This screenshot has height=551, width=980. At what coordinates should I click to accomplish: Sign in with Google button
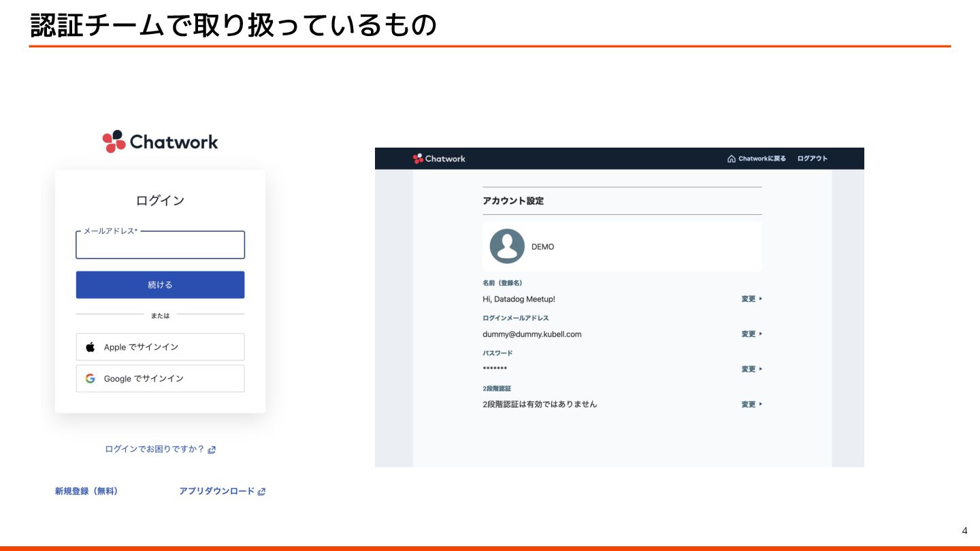pos(160,378)
